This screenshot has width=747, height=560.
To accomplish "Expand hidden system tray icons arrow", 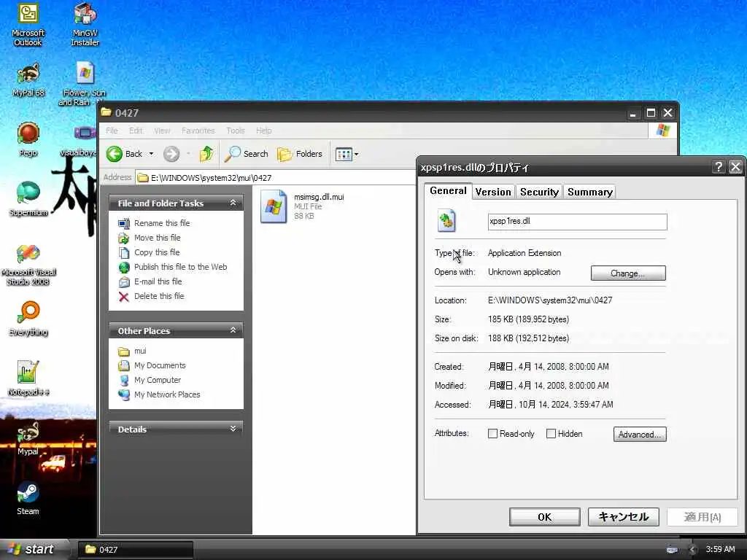I will (693, 550).
